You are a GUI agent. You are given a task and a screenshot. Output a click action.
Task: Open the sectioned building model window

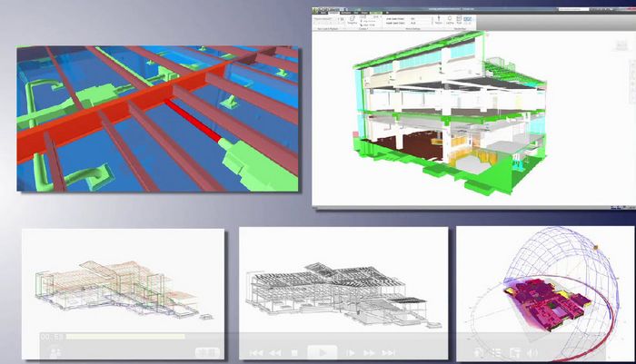click(473, 107)
